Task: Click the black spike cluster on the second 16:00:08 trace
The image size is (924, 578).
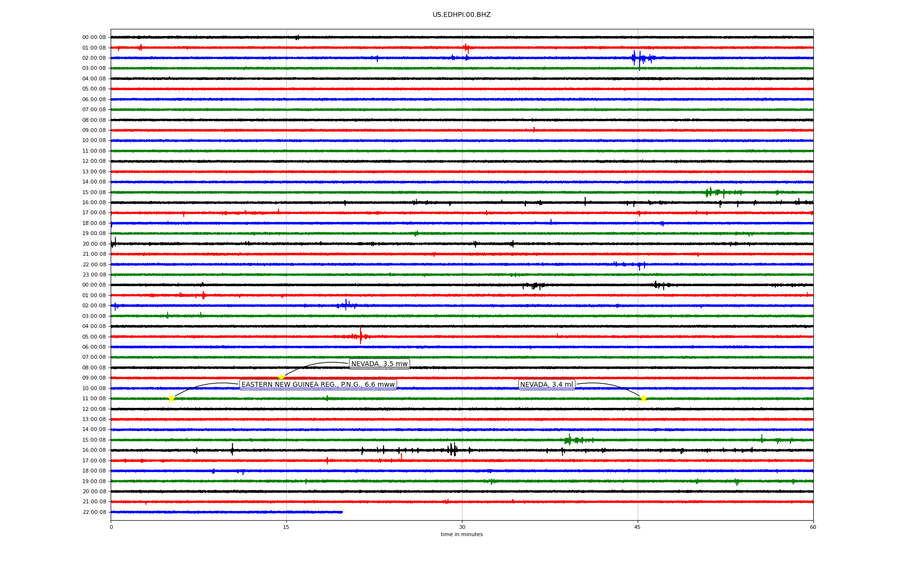Action: [x=452, y=450]
